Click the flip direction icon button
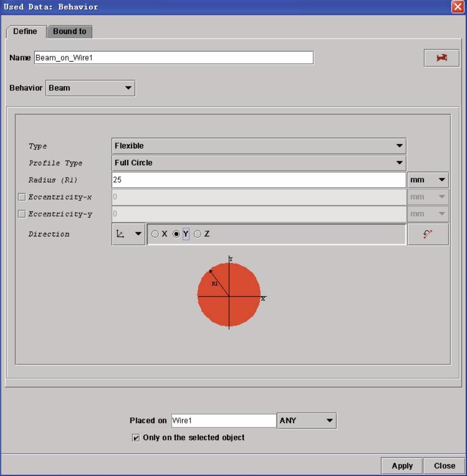 tap(428, 234)
